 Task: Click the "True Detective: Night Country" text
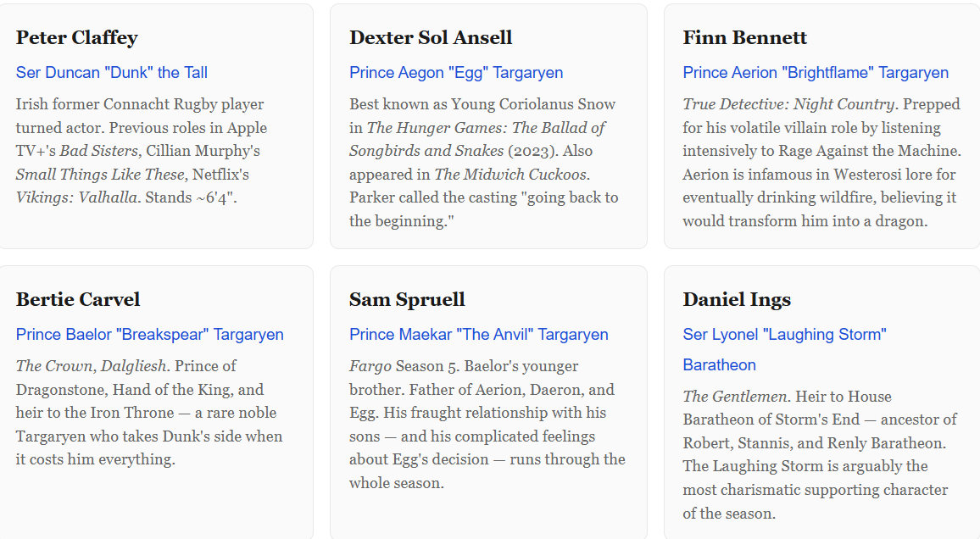[788, 105]
